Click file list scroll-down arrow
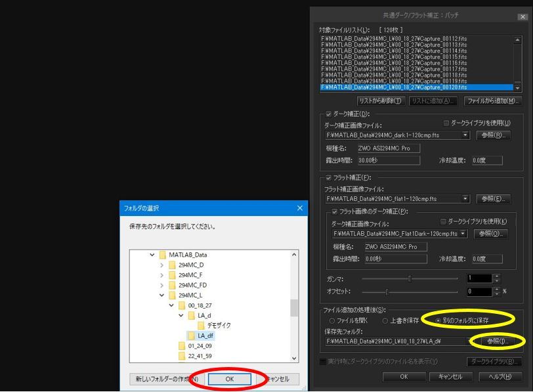Image resolution: width=533 pixels, height=392 pixels. pyautogui.click(x=517, y=88)
